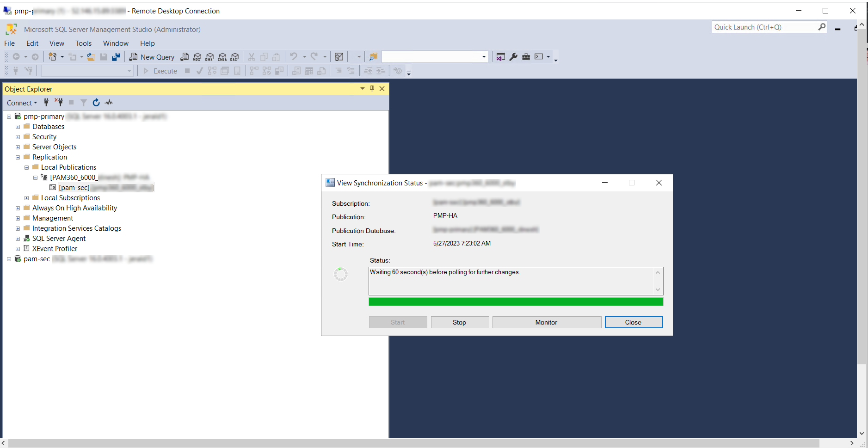Click Close in Synchronization Status dialog
The width and height of the screenshot is (868, 448).
(x=634, y=322)
